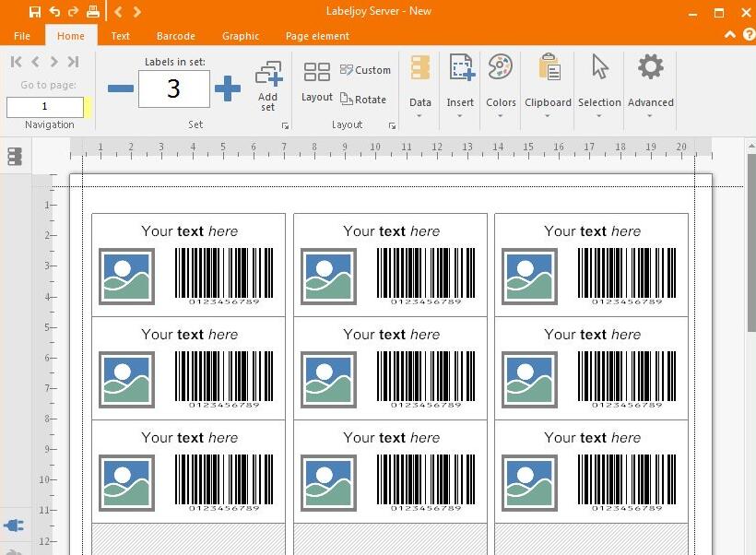The height and width of the screenshot is (555, 756).
Task: Undo the last action
Action: click(54, 11)
